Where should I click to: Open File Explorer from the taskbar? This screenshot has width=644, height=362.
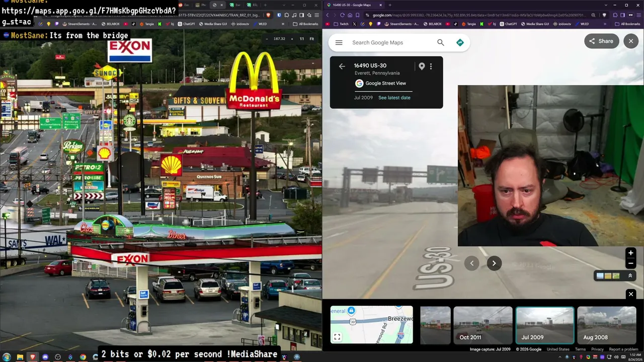(20, 357)
